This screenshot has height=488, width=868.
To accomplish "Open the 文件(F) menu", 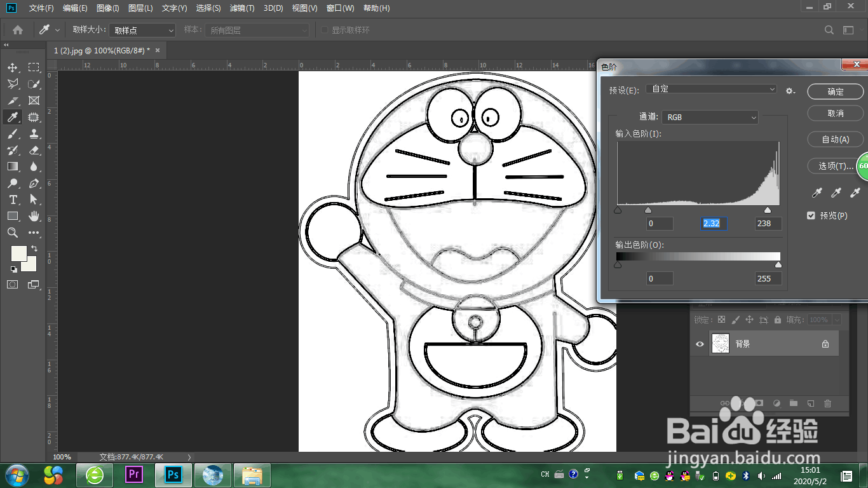I will 41,8.
